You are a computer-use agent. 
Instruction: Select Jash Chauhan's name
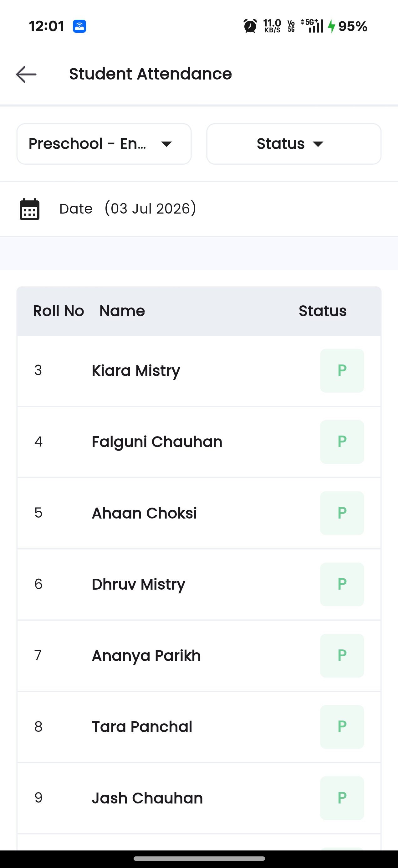147,798
